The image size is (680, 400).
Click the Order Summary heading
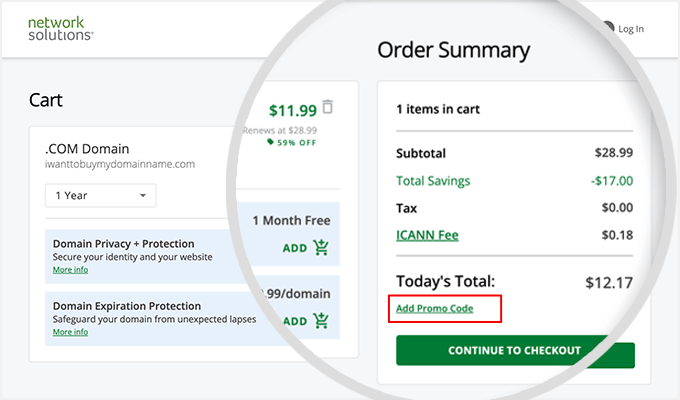453,50
